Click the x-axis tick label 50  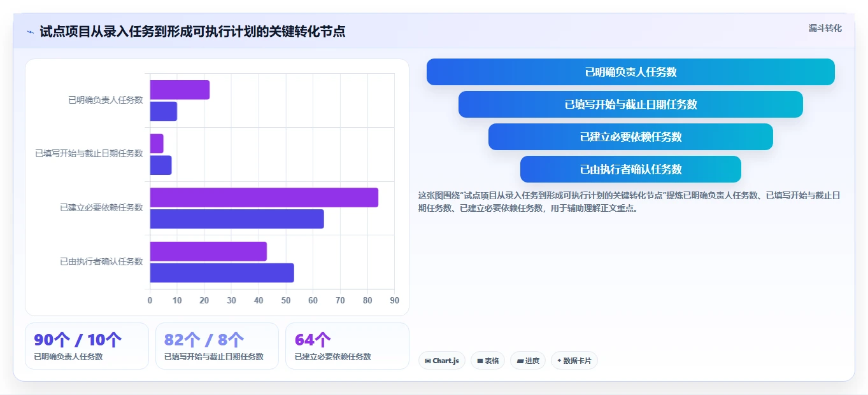[286, 300]
